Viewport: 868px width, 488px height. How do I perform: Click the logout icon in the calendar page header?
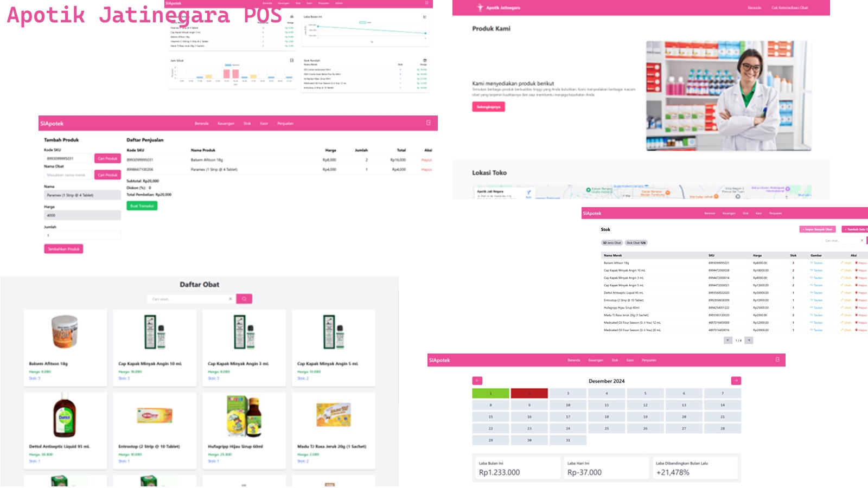pyautogui.click(x=777, y=359)
